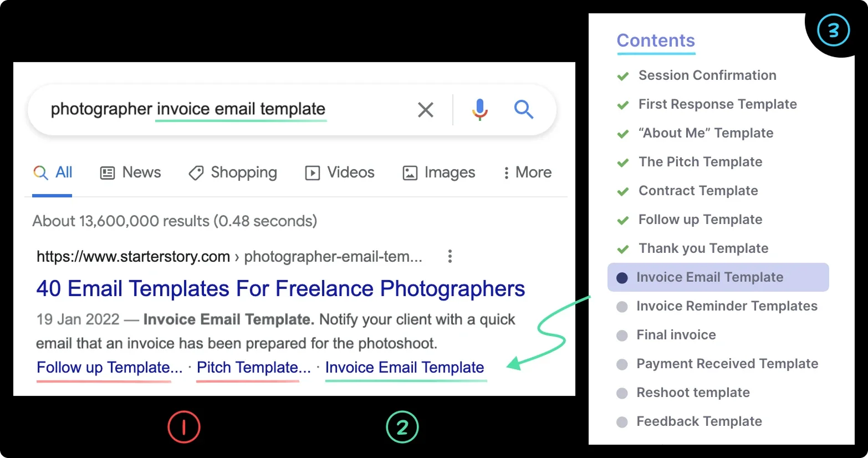Select the All search tab
This screenshot has width=868, height=458.
[53, 172]
